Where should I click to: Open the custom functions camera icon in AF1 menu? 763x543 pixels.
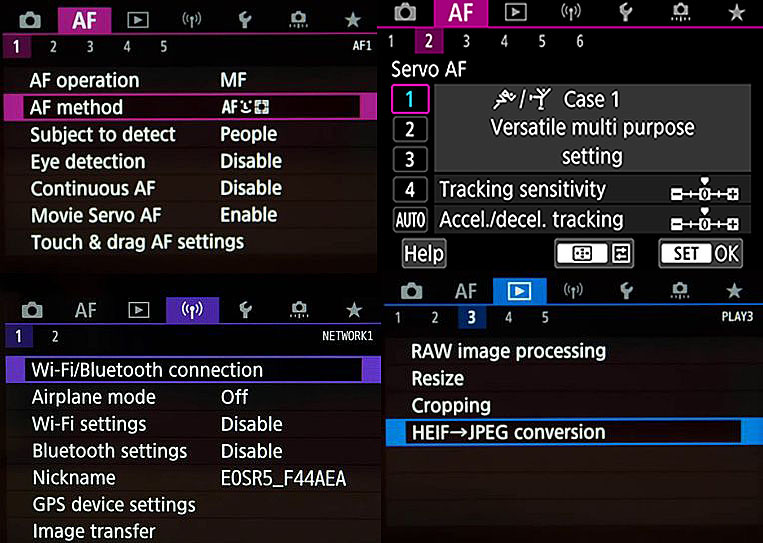pos(299,19)
